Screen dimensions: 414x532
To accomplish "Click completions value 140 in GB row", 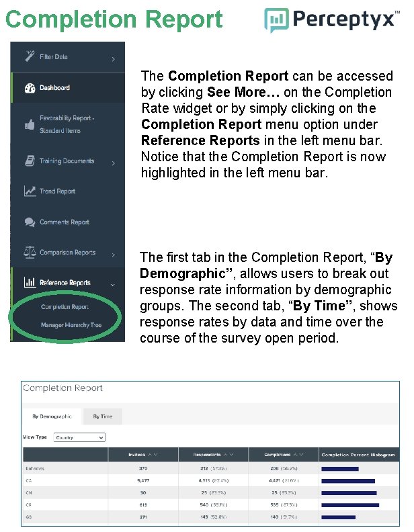I will [x=274, y=517].
